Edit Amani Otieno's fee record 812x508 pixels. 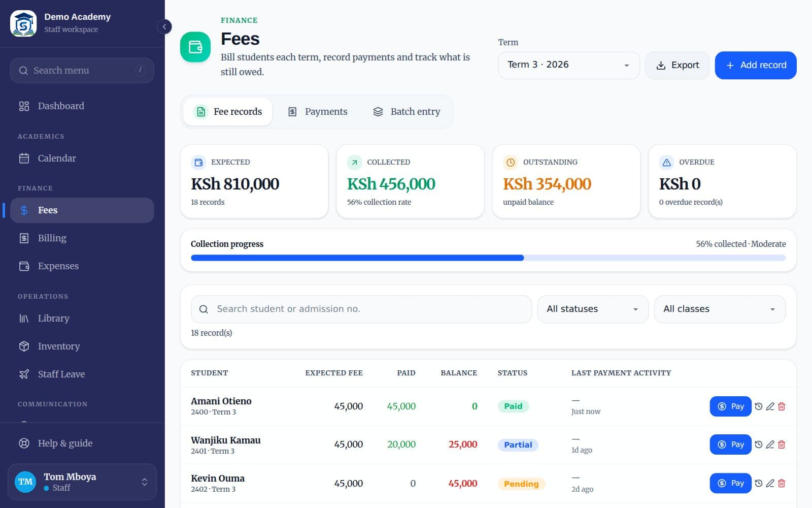pos(770,406)
